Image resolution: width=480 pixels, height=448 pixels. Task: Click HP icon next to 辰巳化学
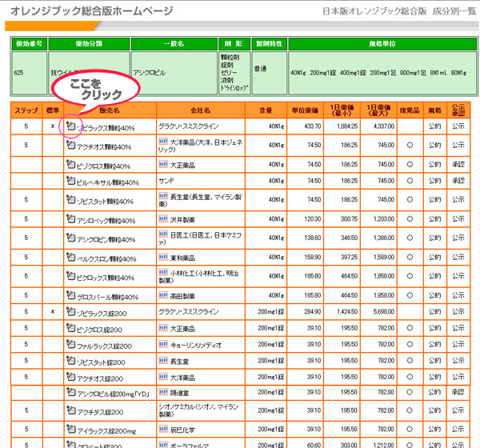163,429
